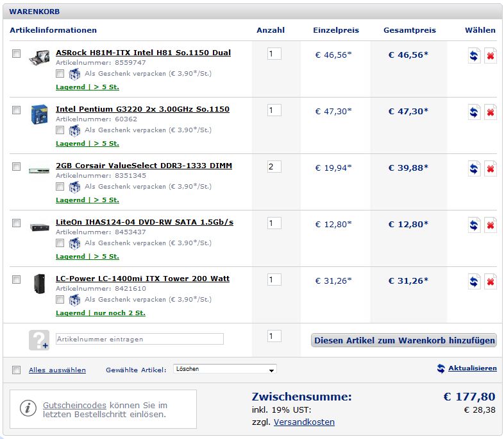Tick the checkbox next to ASRock H81M-ITX
This screenshot has width=504, height=439.
pos(17,53)
